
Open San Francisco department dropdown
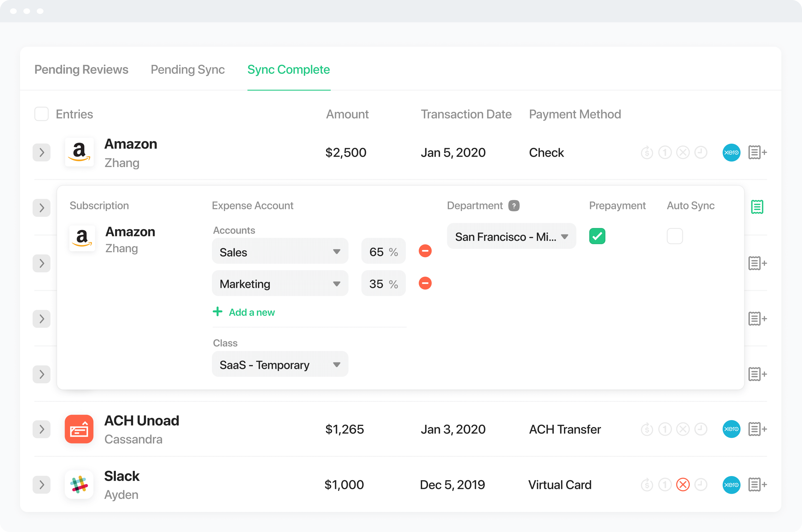[511, 236]
